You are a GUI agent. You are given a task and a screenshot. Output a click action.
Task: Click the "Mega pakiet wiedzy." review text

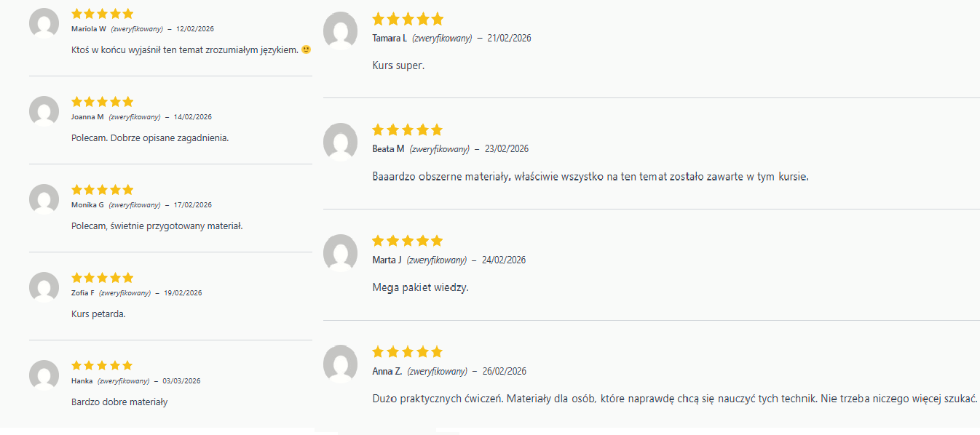click(420, 287)
